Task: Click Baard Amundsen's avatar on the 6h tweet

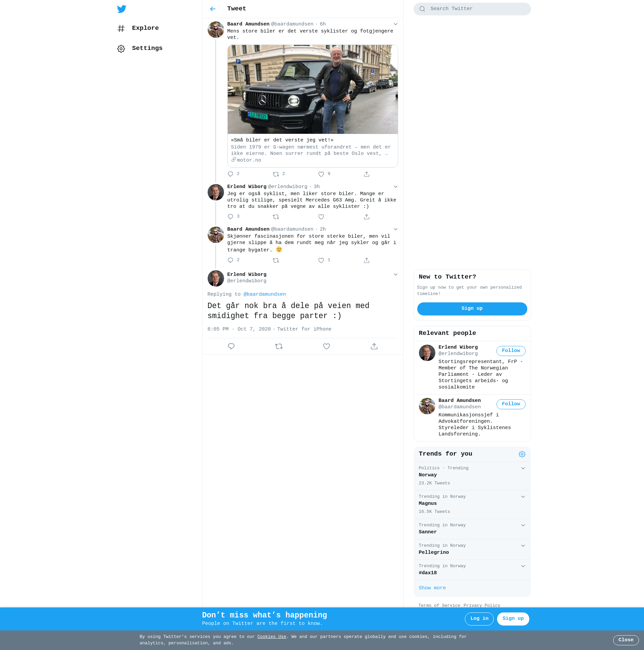Action: pyautogui.click(x=215, y=29)
